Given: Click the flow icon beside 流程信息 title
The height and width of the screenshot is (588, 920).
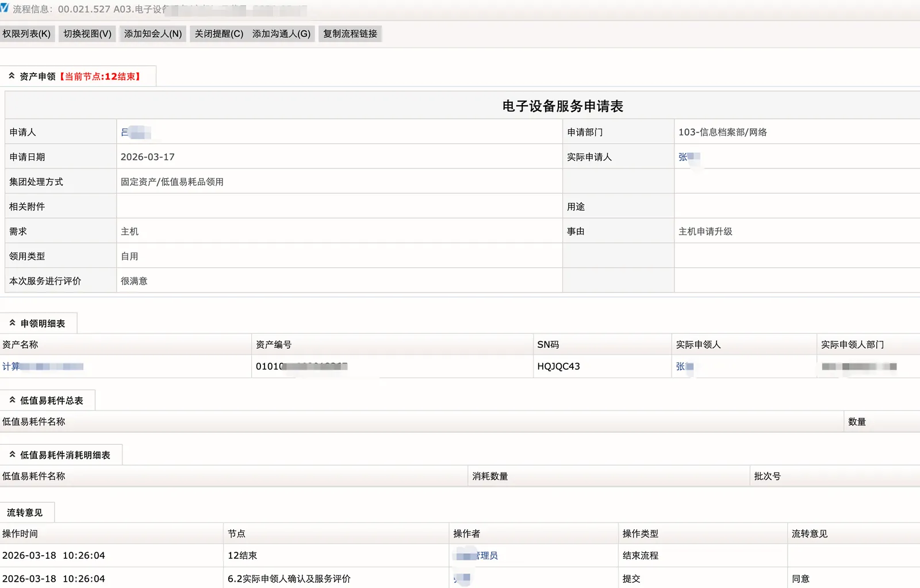Looking at the screenshot, I should coord(5,8).
